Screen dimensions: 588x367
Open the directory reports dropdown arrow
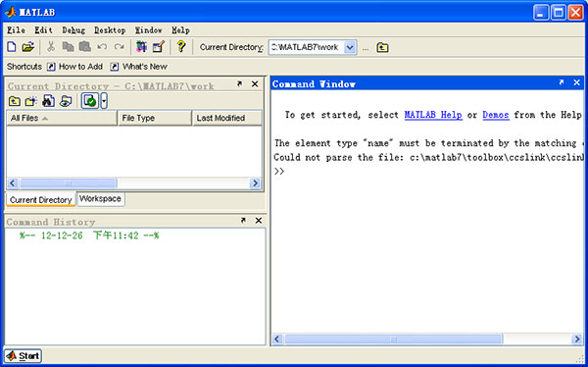pos(104,101)
